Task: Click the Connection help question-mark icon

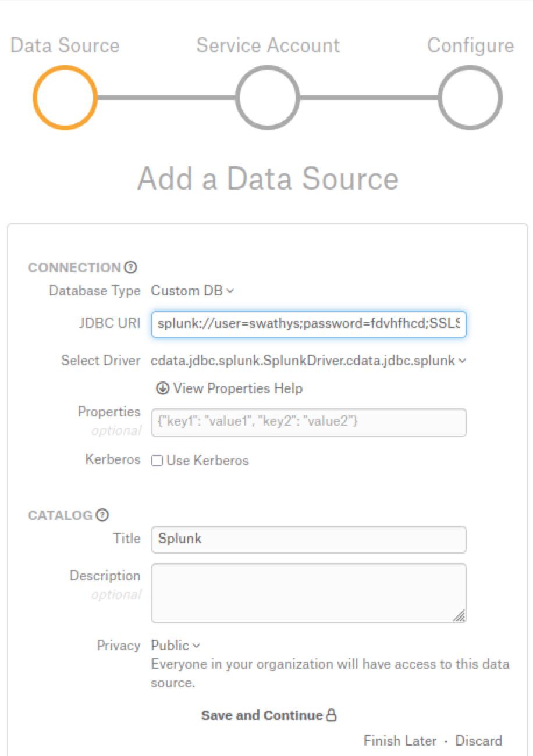Action: coord(131,268)
